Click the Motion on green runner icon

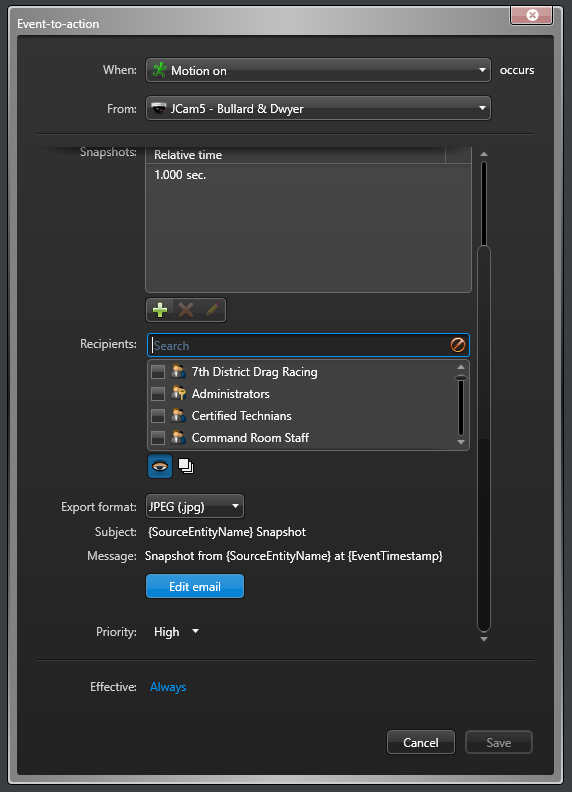tap(160, 70)
